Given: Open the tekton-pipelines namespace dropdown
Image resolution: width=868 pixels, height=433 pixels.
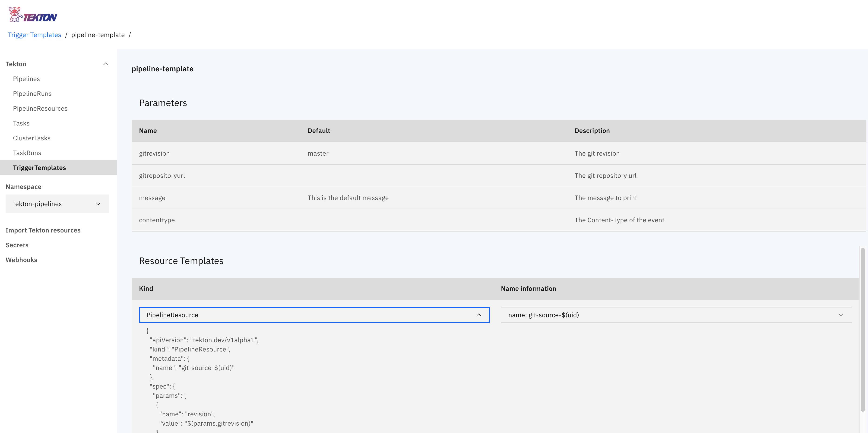Looking at the screenshot, I should 57,204.
